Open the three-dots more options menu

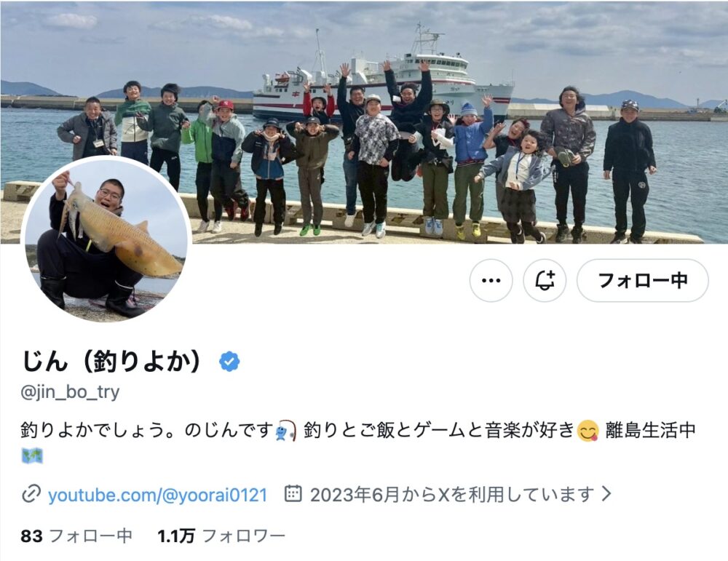click(491, 280)
